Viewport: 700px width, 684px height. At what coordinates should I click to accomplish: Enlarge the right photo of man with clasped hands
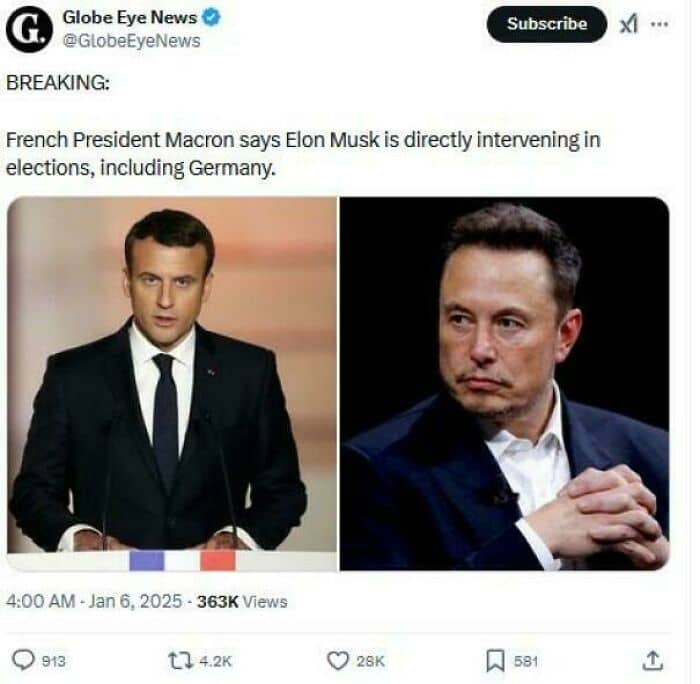click(504, 384)
